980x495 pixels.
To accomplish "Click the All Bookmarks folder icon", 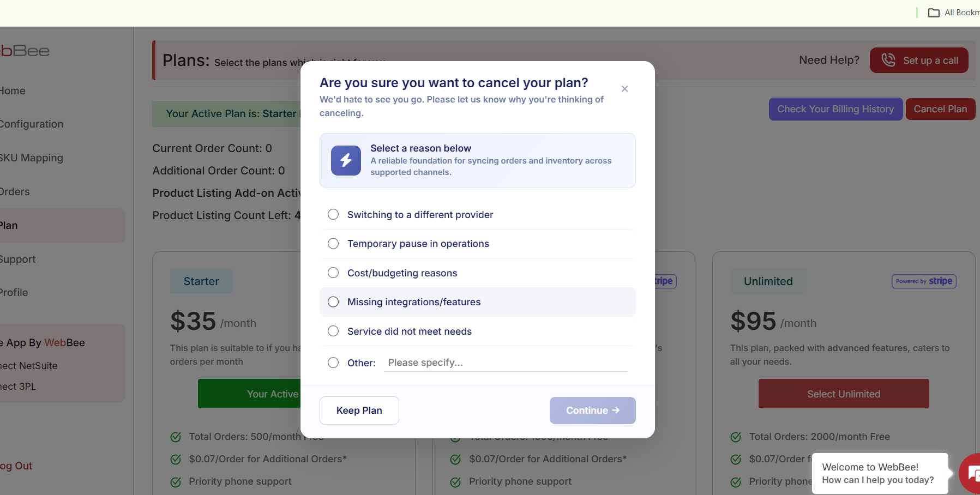I will [934, 13].
